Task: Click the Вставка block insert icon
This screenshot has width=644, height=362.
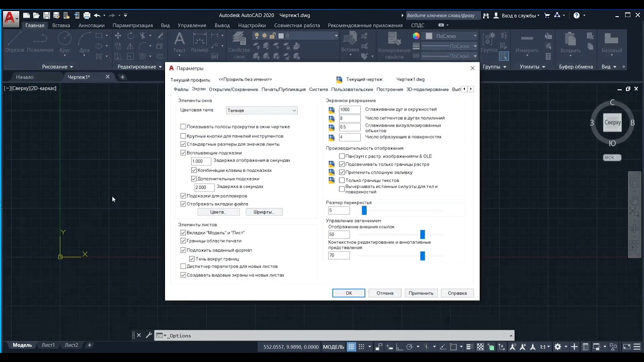Action: point(350,42)
